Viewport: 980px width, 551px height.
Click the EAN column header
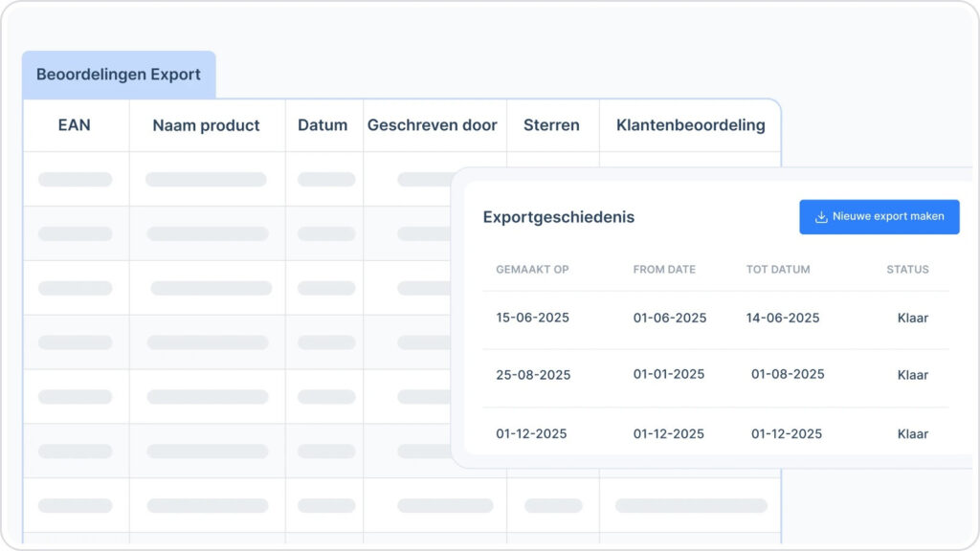75,125
